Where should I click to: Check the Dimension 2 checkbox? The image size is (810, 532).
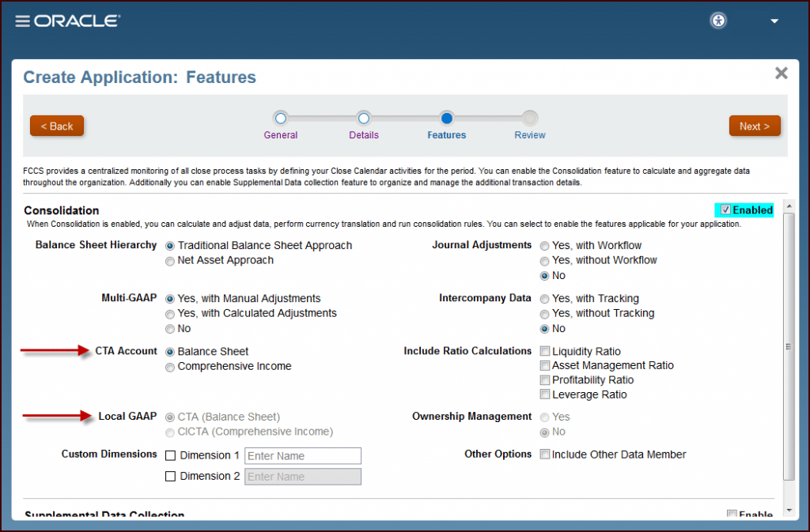coord(171,477)
